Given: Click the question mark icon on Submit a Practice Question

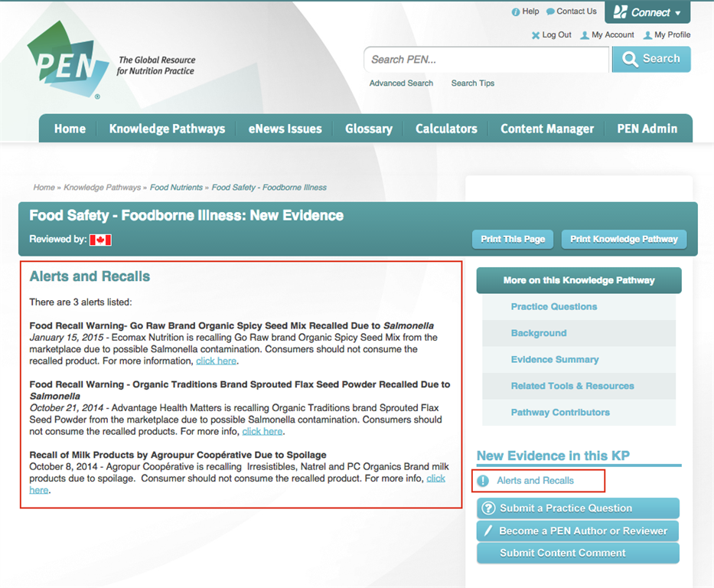Looking at the screenshot, I should click(488, 508).
